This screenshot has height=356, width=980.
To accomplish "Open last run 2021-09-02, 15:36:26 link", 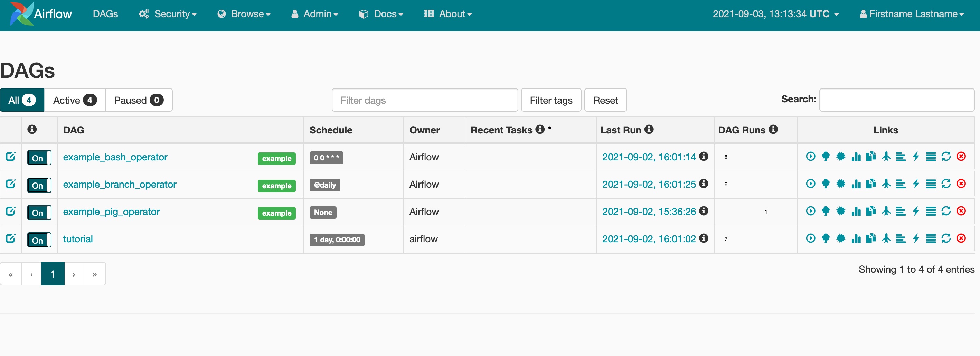I will (x=649, y=212).
